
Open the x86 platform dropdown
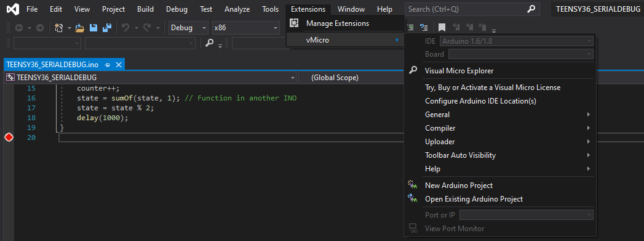point(246,28)
